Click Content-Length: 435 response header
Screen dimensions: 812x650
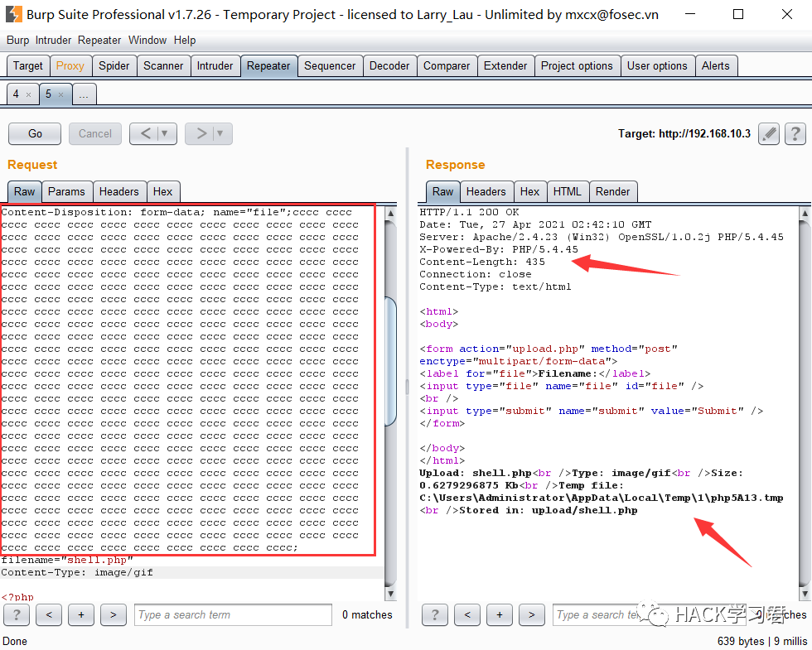click(482, 262)
